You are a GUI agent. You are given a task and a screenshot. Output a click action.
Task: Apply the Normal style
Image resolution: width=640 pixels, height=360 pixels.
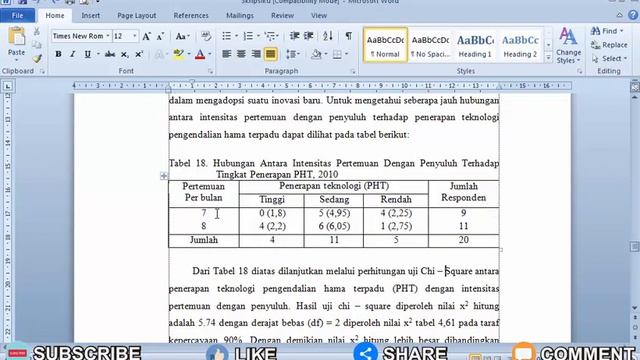(385, 45)
